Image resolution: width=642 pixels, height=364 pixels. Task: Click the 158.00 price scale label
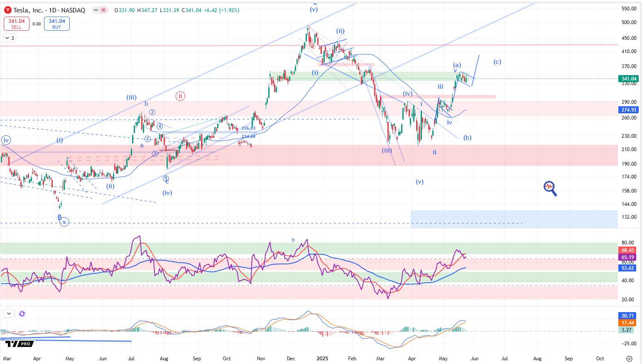(x=629, y=191)
